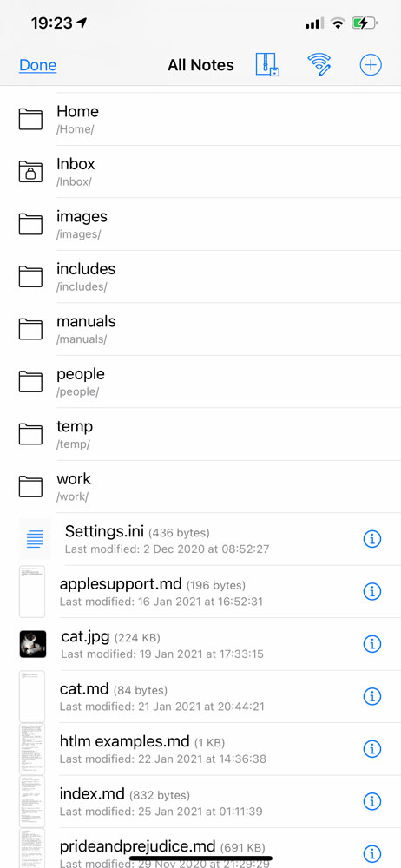Tap the plus icon to add note
The width and height of the screenshot is (401, 868).
371,65
